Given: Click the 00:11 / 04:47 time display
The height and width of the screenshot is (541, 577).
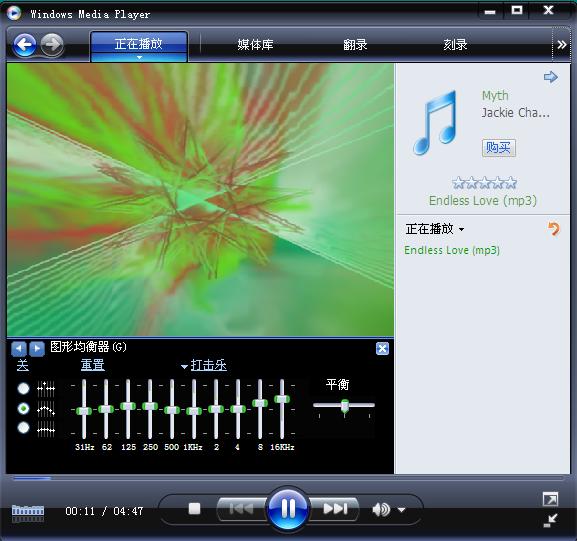Looking at the screenshot, I should pos(104,511).
